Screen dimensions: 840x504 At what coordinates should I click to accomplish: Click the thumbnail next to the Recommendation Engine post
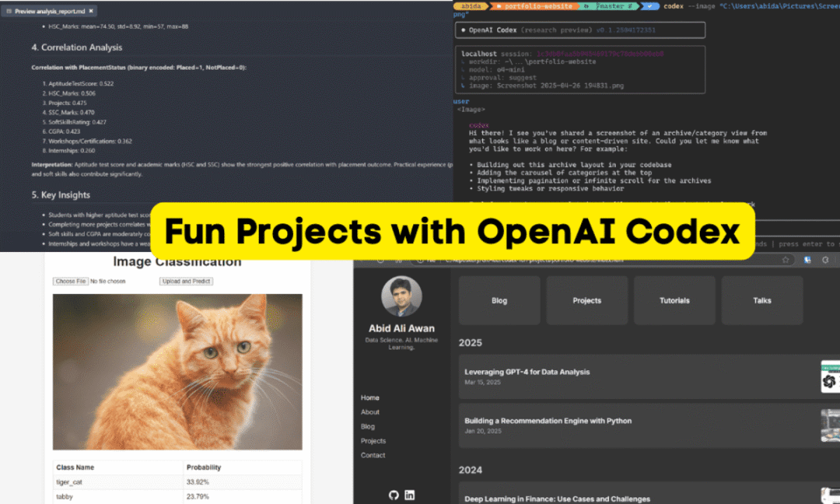pyautogui.click(x=829, y=425)
